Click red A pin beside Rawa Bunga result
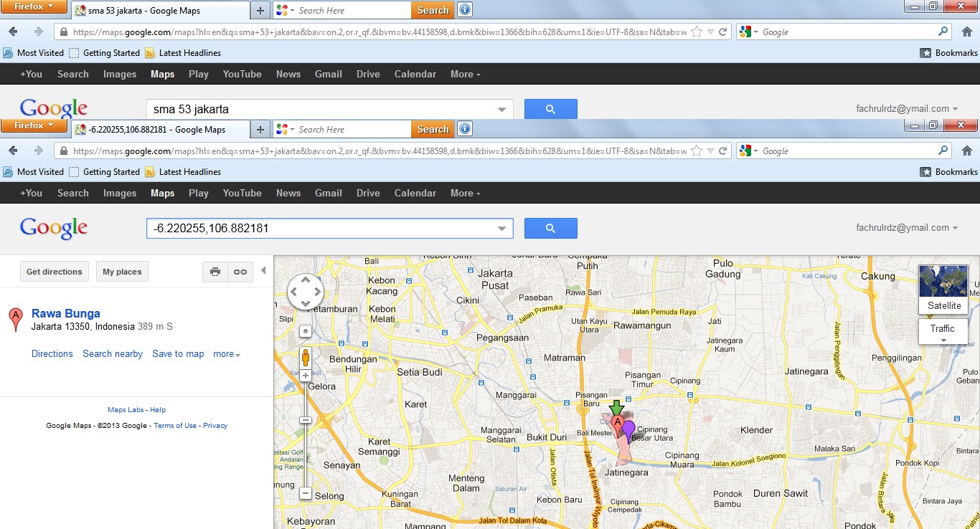The height and width of the screenshot is (529, 980). pyautogui.click(x=15, y=319)
